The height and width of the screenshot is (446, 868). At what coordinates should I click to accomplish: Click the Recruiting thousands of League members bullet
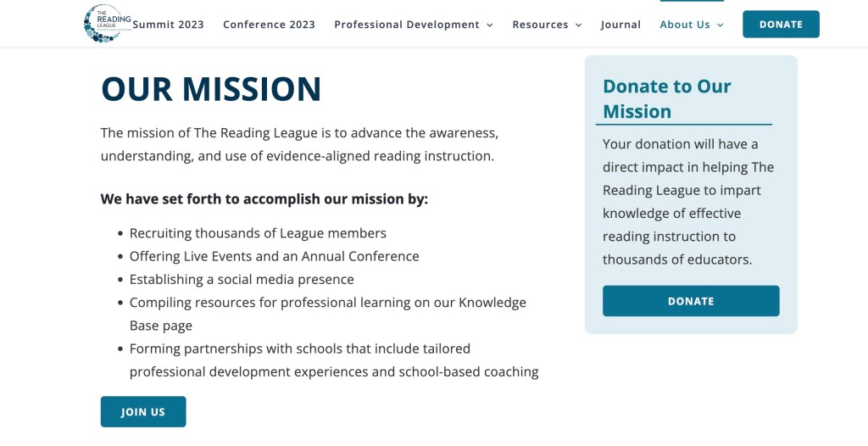coord(258,233)
